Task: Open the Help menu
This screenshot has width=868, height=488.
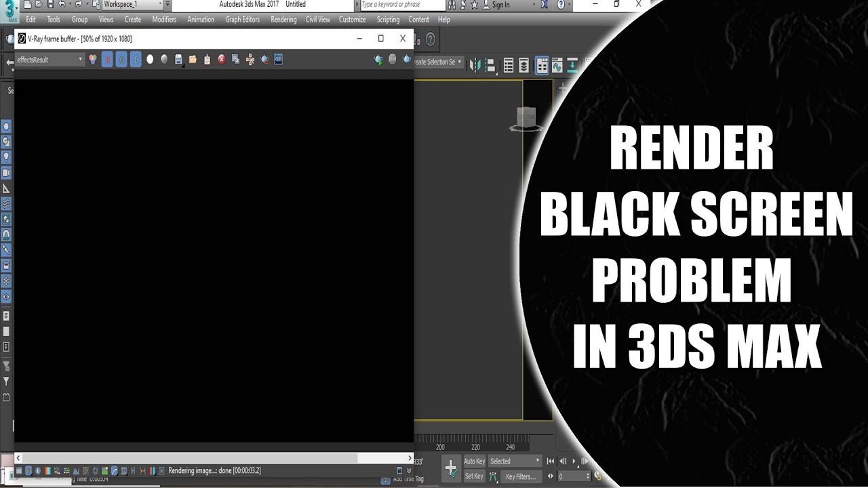Action: tap(444, 20)
